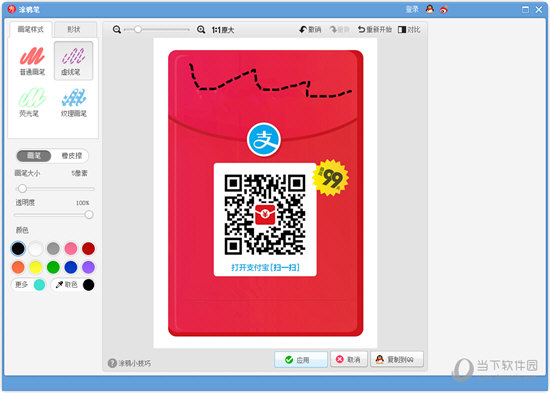550x393 pixels.
Task: Select the dashed line pen (虚线笔)
Action: point(73,61)
